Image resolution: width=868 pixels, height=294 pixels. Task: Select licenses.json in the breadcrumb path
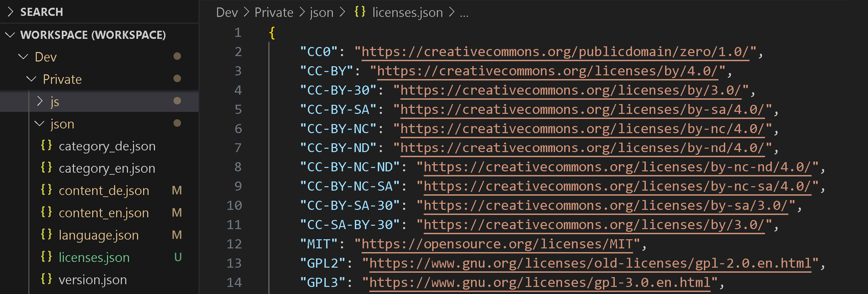[x=407, y=13]
